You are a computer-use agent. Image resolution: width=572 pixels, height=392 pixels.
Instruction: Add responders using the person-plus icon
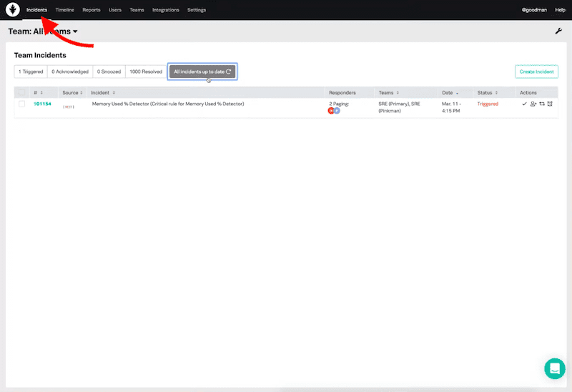click(x=533, y=104)
